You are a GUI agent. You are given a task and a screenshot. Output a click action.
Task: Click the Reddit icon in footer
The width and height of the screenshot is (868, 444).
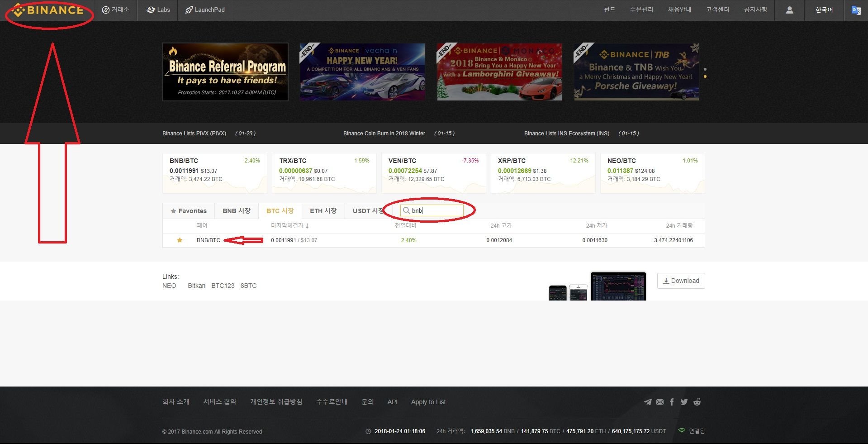697,402
